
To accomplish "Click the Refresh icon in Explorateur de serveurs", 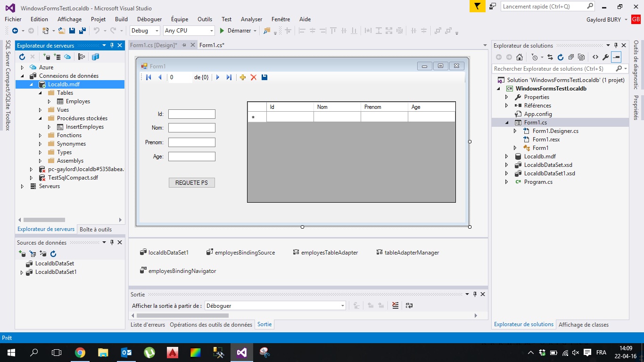I will tap(22, 57).
